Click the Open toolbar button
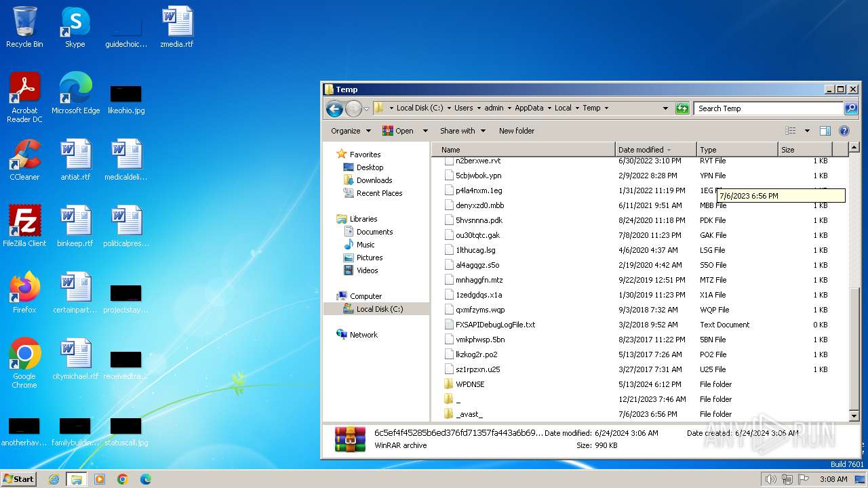This screenshot has width=868, height=488. point(398,131)
